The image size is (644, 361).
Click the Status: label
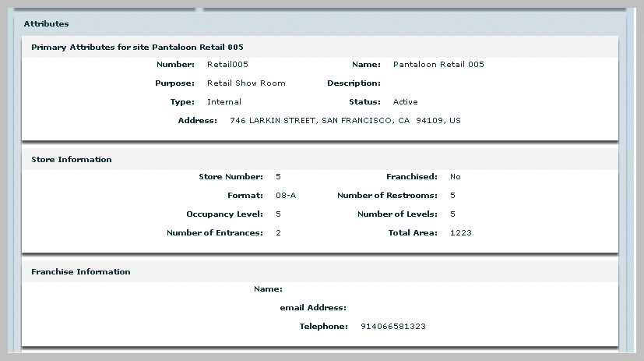364,102
